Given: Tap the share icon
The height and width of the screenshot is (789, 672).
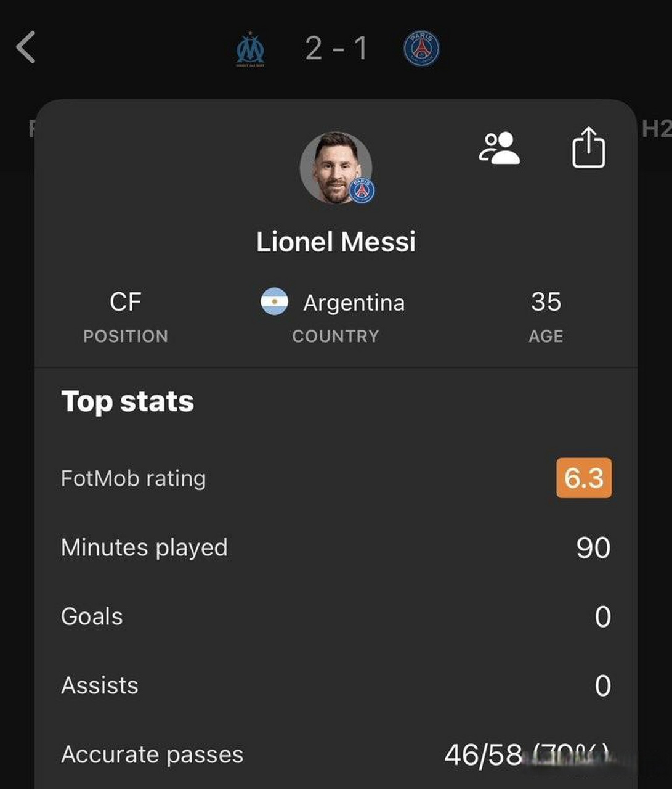Looking at the screenshot, I should coord(588,148).
